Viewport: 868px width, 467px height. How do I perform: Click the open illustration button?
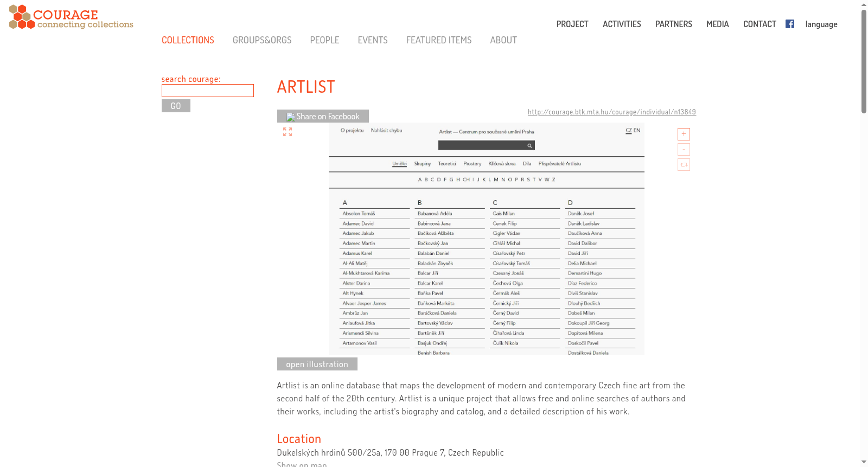click(x=317, y=364)
